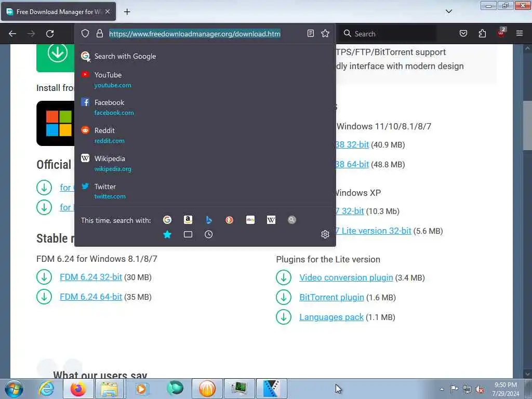Open Lite version 32-bit link
This screenshot has height=399, width=532.
(374, 231)
